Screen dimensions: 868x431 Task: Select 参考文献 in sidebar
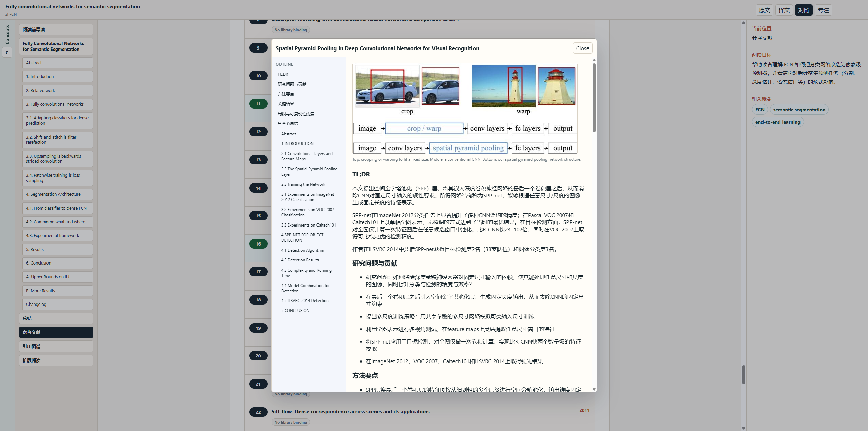coord(56,332)
